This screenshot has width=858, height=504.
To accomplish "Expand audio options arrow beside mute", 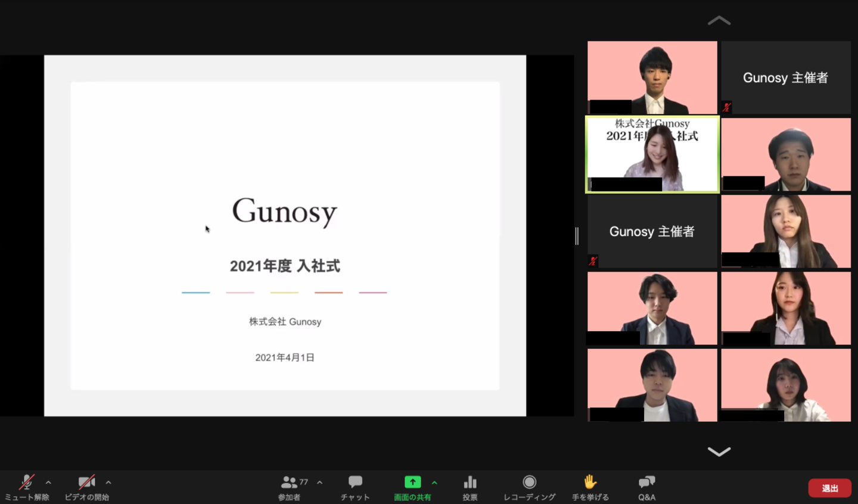I will [48, 483].
